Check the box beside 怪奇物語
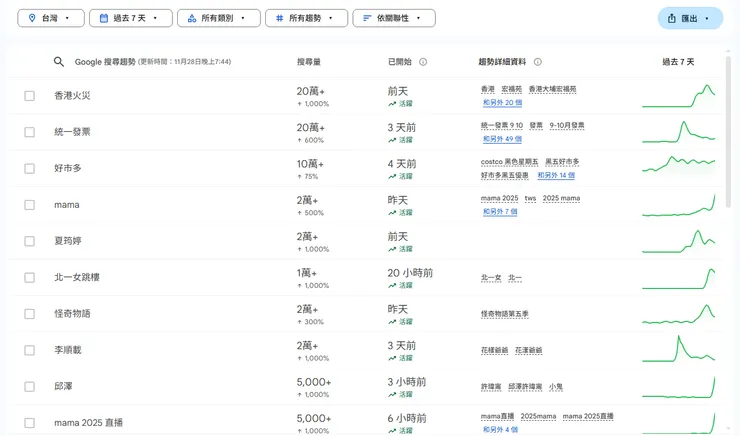Screen dimensions: 740x436 [29, 314]
